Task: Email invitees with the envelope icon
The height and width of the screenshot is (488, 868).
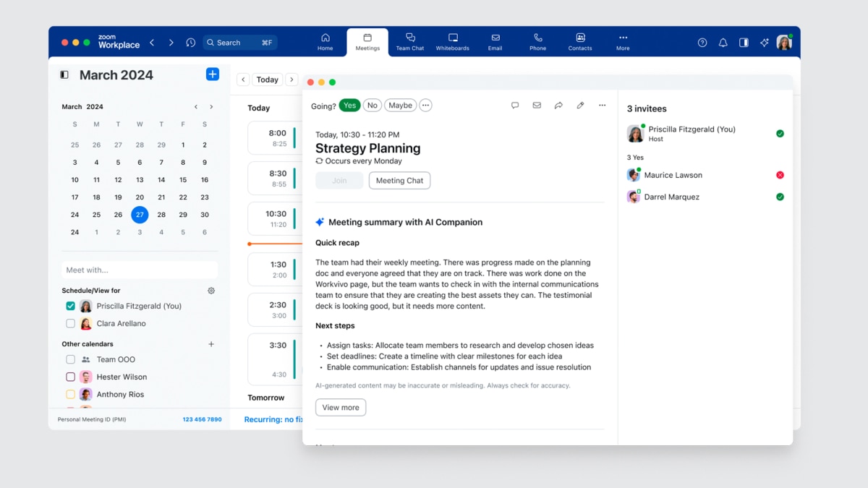Action: (537, 106)
